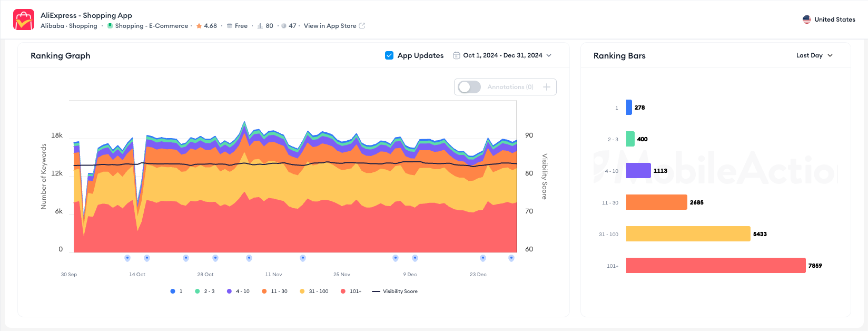Viewport: 868px width, 331px height.
Task: Click the United States flag icon
Action: tap(806, 20)
